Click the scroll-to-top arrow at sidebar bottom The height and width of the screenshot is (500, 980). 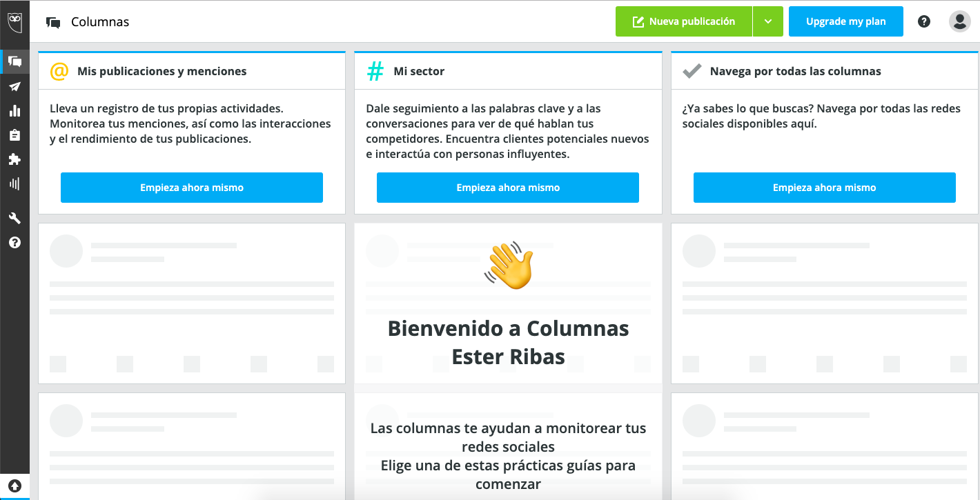15,486
